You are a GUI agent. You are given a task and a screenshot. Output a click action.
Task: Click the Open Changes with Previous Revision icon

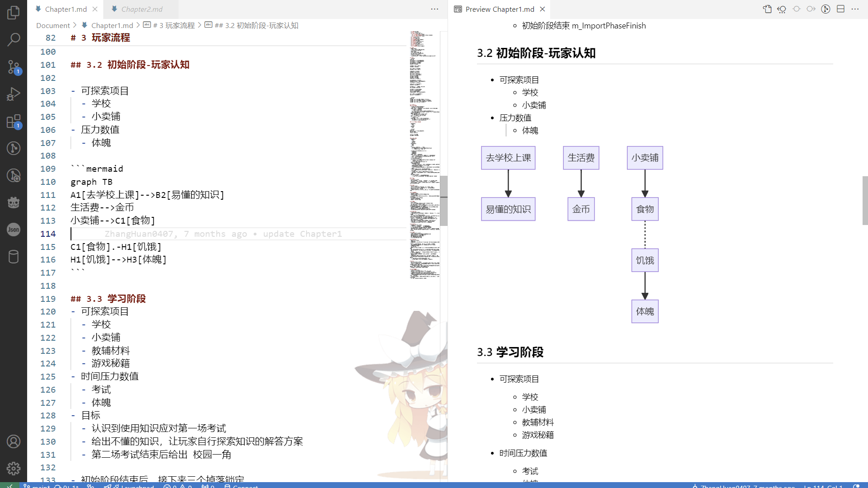click(x=782, y=9)
